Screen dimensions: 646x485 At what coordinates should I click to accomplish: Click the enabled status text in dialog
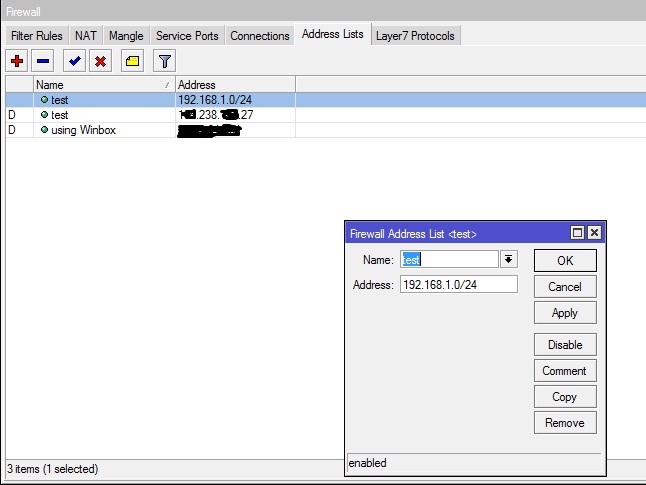pos(367,463)
